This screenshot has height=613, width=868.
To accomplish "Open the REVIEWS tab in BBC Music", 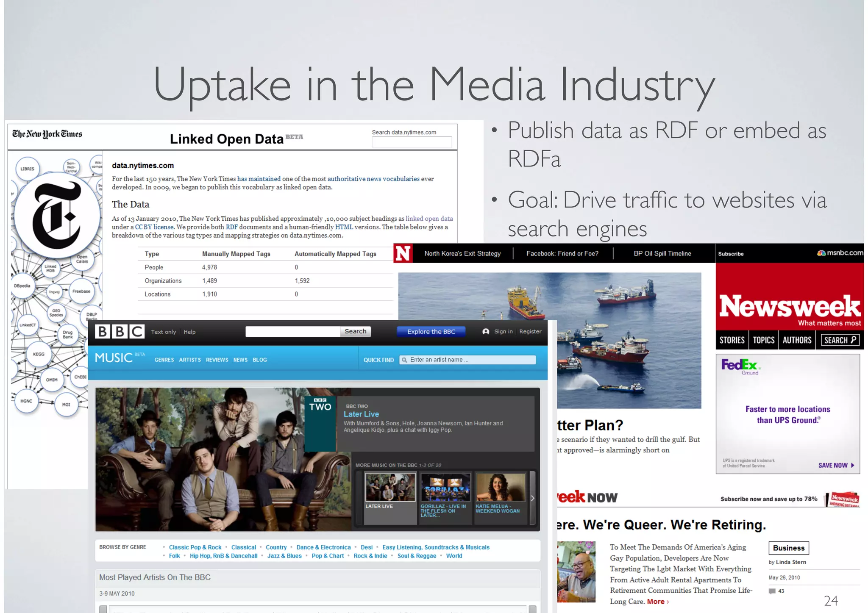I will [217, 360].
